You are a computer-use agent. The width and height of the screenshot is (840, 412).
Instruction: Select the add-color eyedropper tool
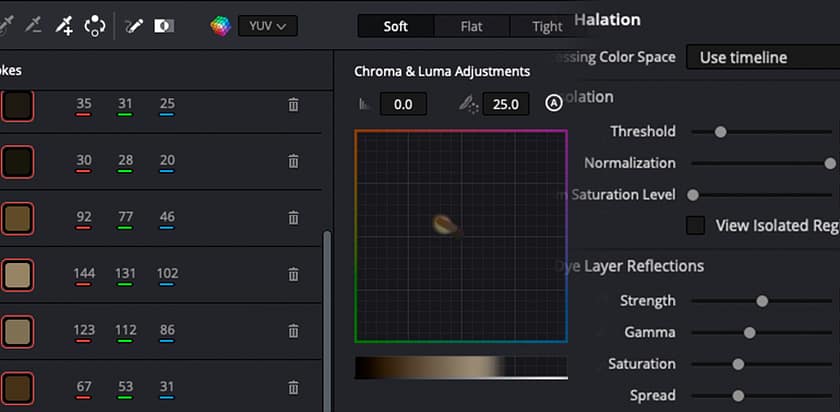64,26
